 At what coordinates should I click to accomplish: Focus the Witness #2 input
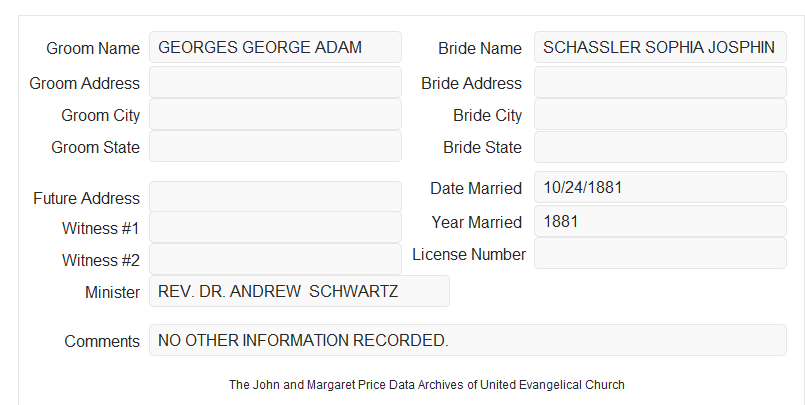(x=275, y=259)
